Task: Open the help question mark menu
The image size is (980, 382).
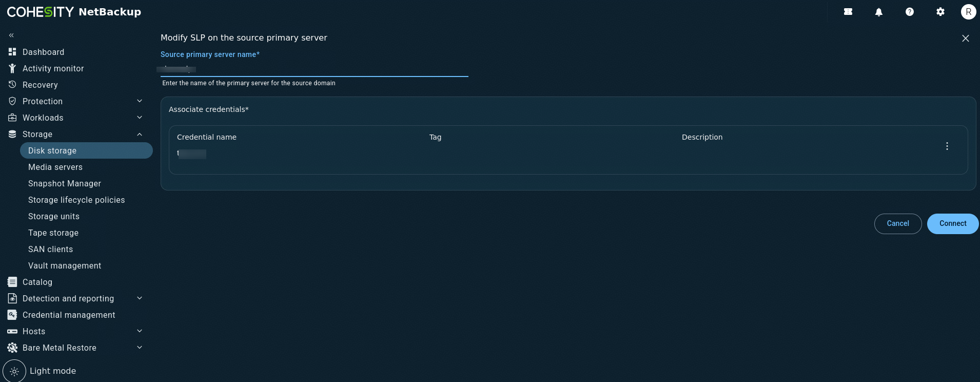Action: (910, 12)
